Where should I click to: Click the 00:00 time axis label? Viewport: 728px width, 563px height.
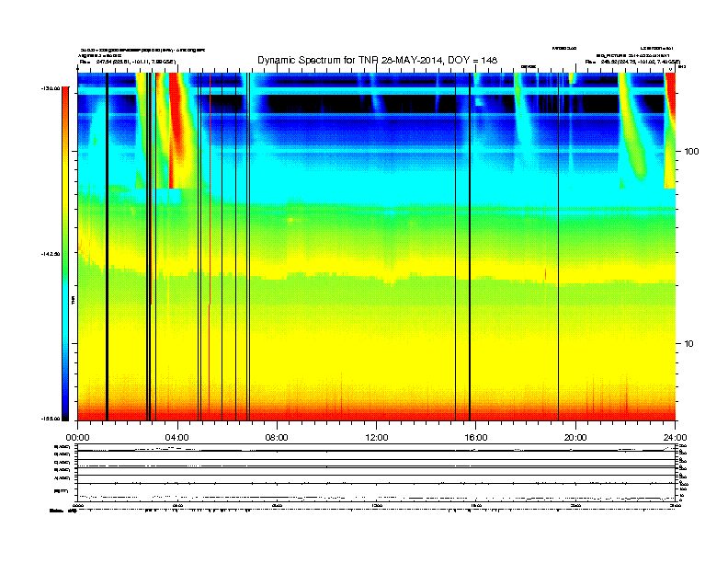click(77, 438)
